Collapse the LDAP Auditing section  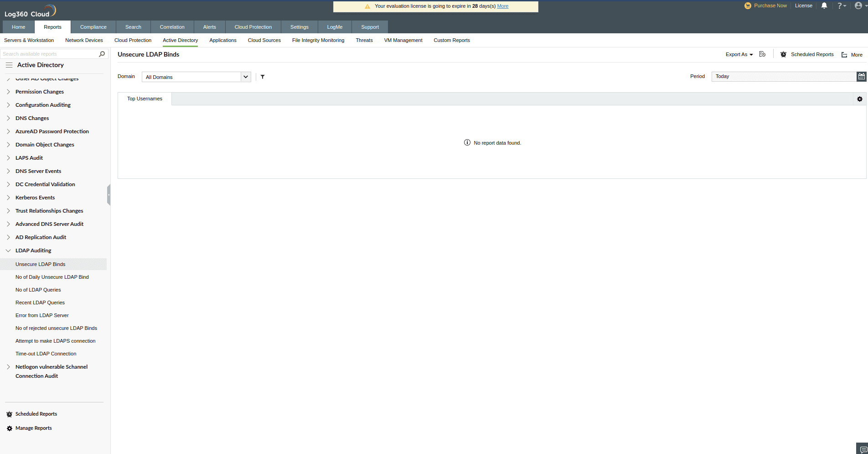(x=8, y=250)
